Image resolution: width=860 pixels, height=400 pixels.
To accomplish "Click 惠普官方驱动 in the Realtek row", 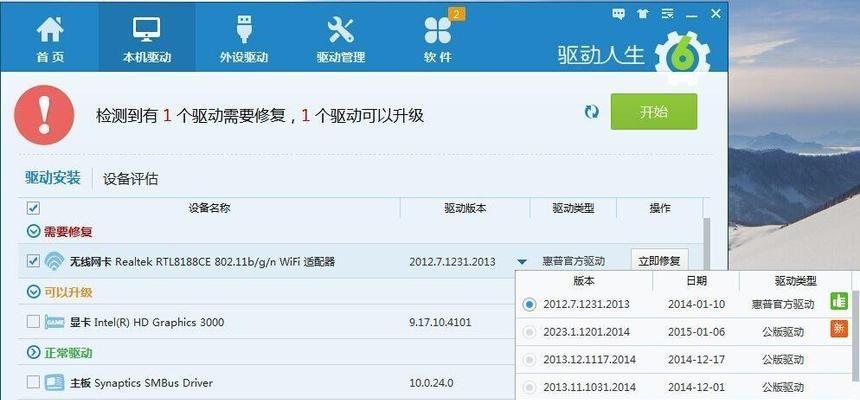I will (x=574, y=262).
